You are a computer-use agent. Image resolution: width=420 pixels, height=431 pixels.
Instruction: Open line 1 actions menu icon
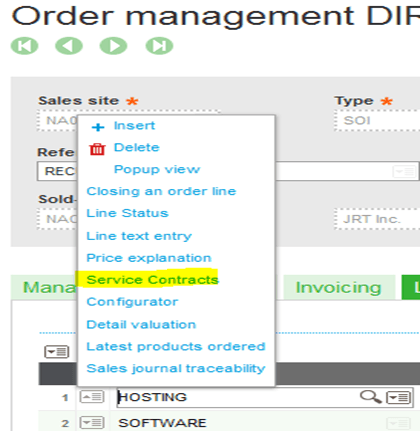[x=92, y=397]
